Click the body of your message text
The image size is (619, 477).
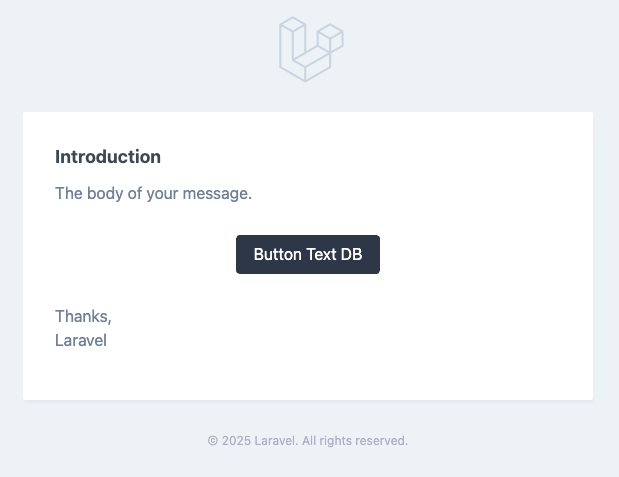click(x=153, y=193)
